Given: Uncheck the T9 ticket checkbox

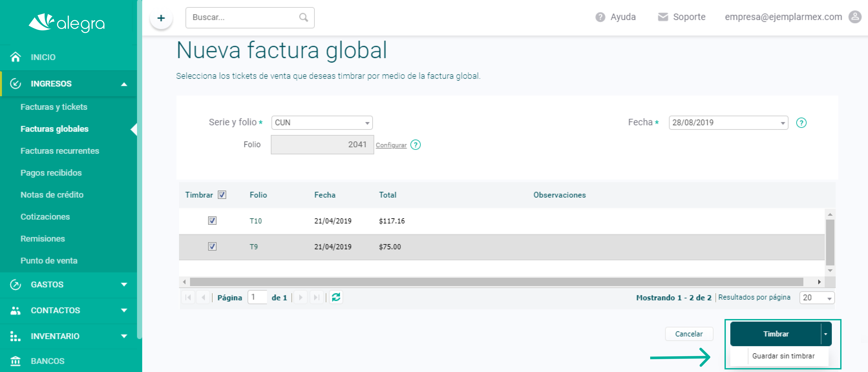Looking at the screenshot, I should pos(212,246).
